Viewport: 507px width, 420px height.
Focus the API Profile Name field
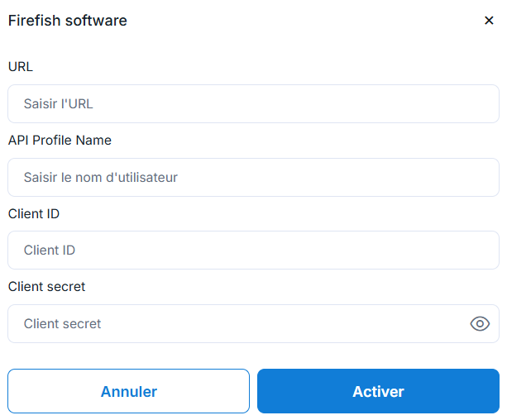(253, 177)
